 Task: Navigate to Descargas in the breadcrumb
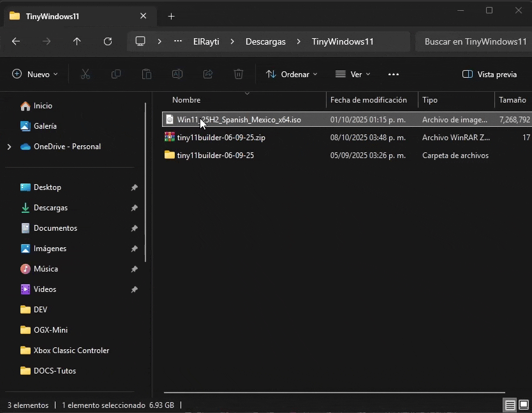tap(265, 41)
